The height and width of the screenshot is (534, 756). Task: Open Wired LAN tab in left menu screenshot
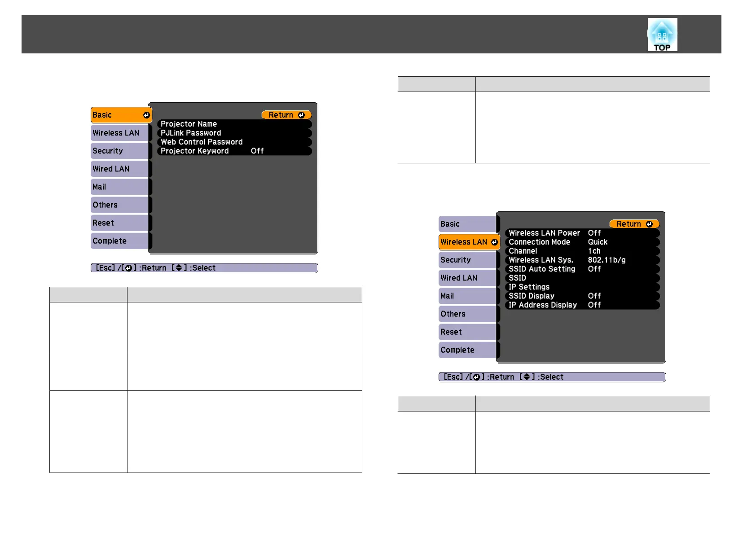click(121, 169)
